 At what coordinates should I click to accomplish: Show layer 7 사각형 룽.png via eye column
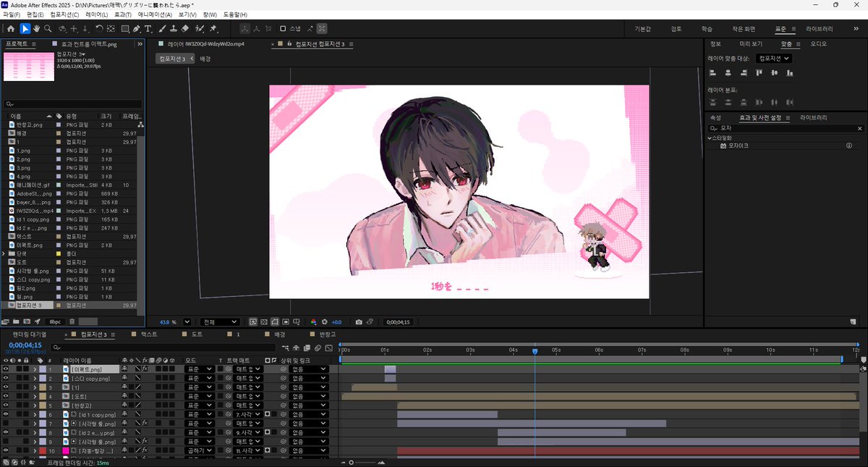point(6,424)
